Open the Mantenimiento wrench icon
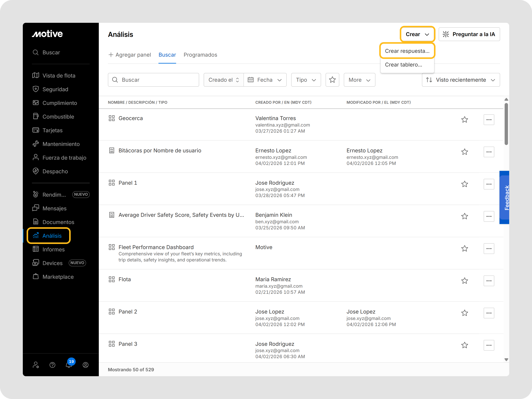The image size is (532, 399). [x=36, y=144]
